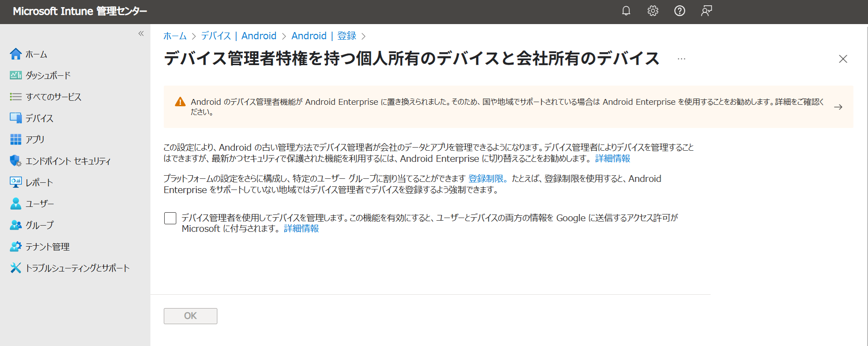Select すべてのサービス in the sidebar
This screenshot has height=346, width=868.
click(54, 97)
